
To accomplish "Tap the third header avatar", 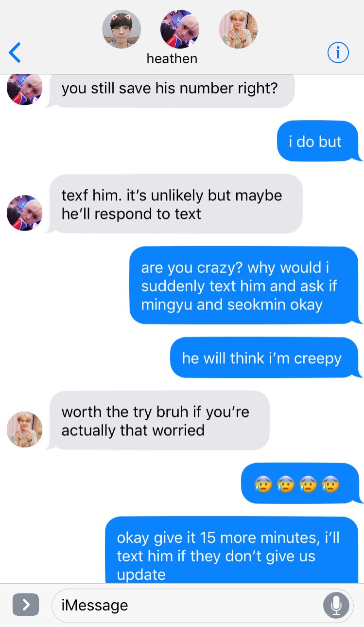I will click(238, 29).
